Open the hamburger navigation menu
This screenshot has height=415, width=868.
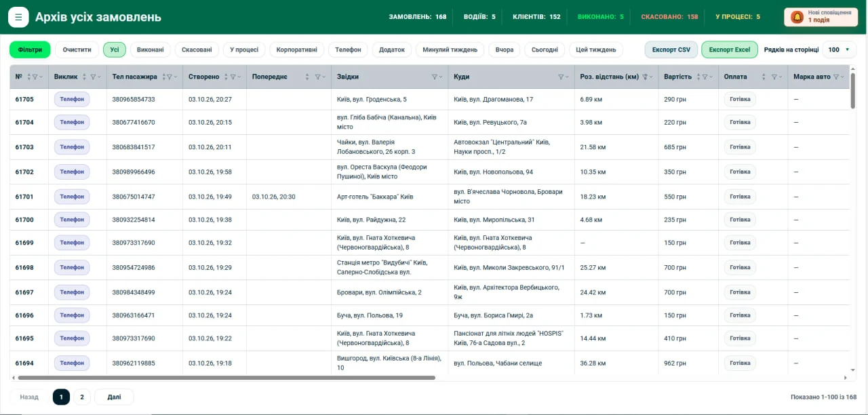pyautogui.click(x=18, y=17)
